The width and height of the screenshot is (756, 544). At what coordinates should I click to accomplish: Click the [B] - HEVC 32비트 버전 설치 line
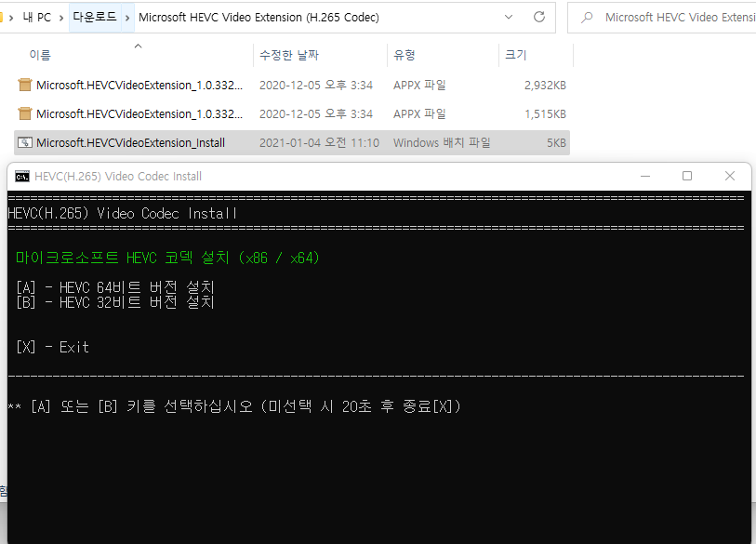coord(115,302)
